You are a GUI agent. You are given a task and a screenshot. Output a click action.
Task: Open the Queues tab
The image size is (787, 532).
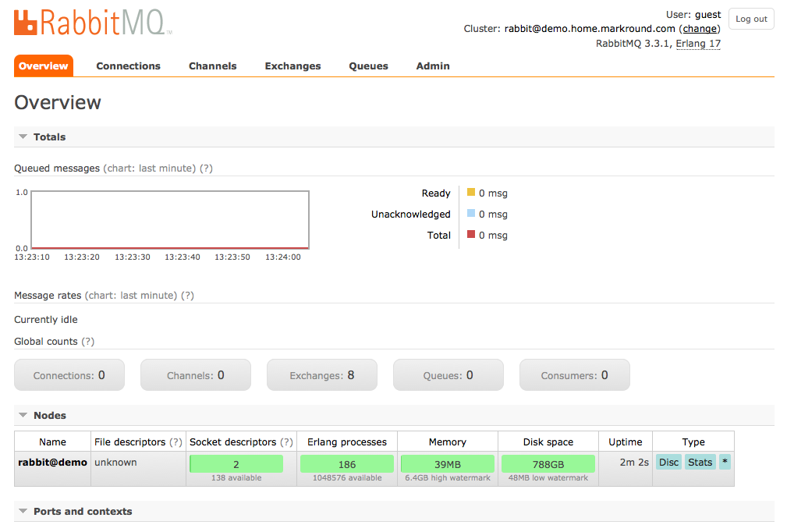[x=368, y=66]
